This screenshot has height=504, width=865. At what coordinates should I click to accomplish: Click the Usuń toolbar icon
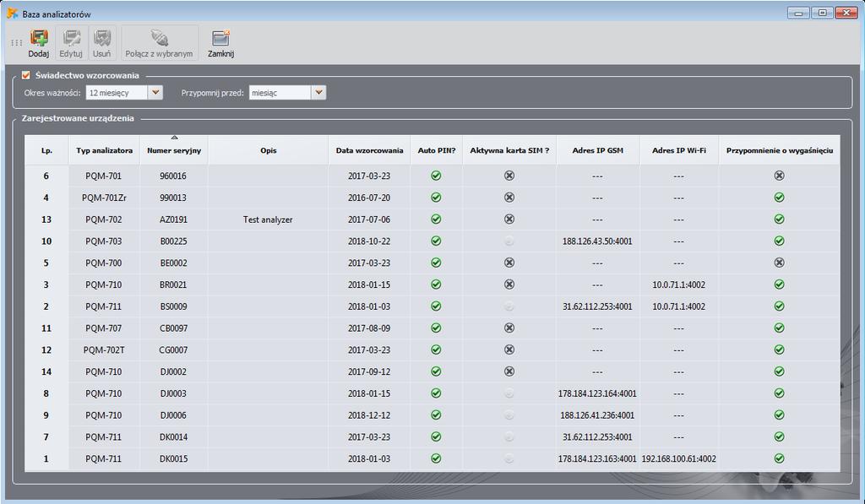coord(102,39)
